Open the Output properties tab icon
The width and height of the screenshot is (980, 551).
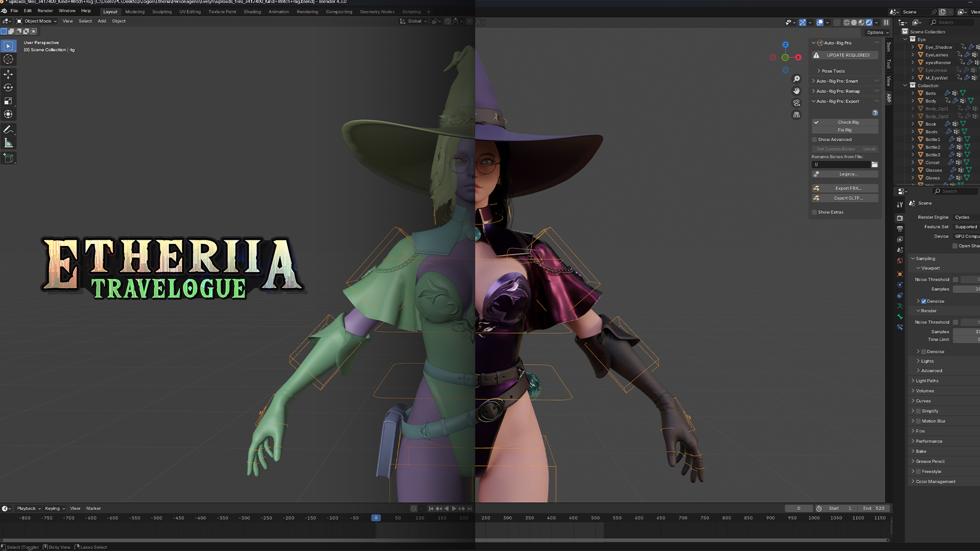point(900,229)
